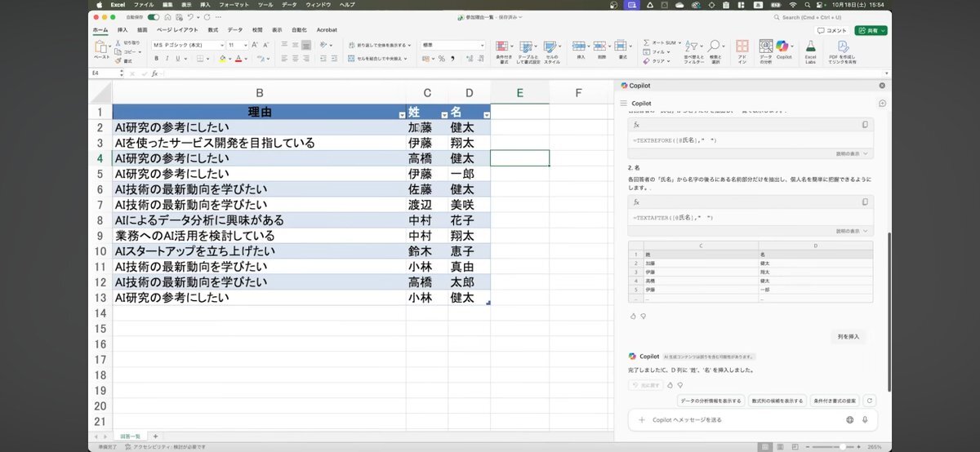
Task: Click the 列を挿入 button in Copilot
Action: tap(851, 337)
